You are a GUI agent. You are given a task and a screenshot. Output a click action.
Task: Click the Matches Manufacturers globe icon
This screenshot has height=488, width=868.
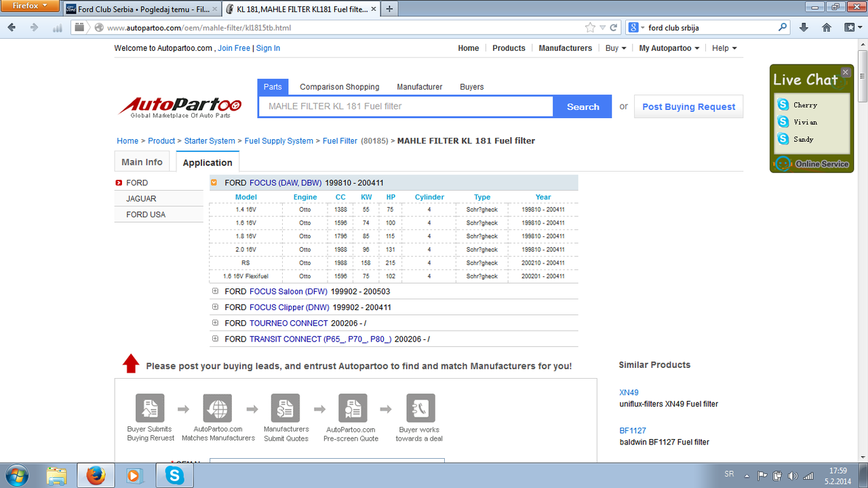218,408
